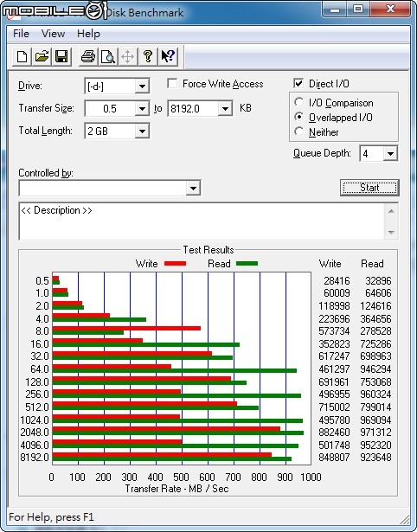The image size is (417, 532).
Task: Minimize the Disk Benchmark window
Action: (335, 10)
